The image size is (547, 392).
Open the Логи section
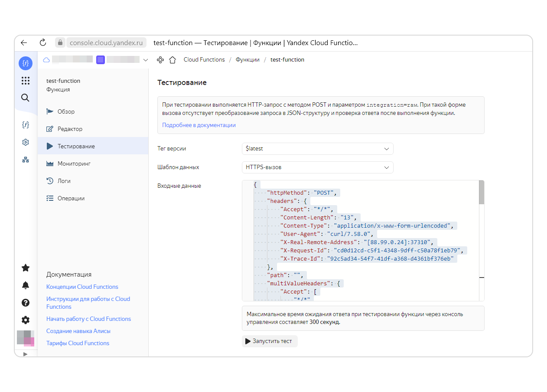pos(93,181)
